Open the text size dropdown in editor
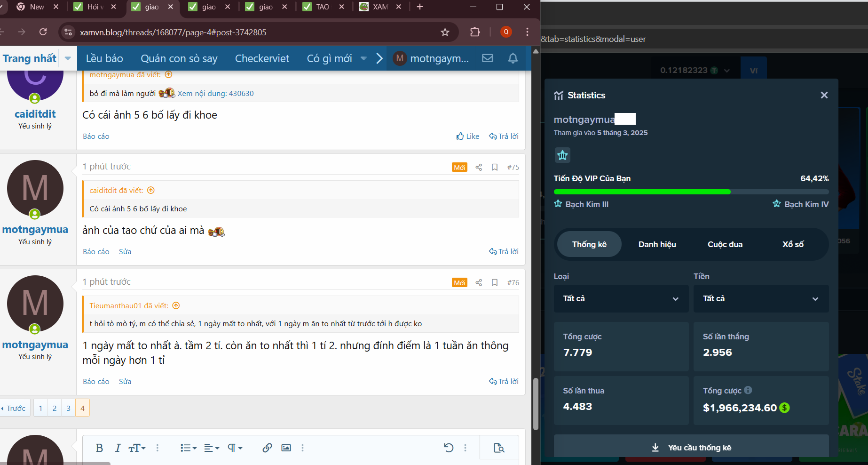Viewport: 868px width, 465px height. [x=137, y=448]
